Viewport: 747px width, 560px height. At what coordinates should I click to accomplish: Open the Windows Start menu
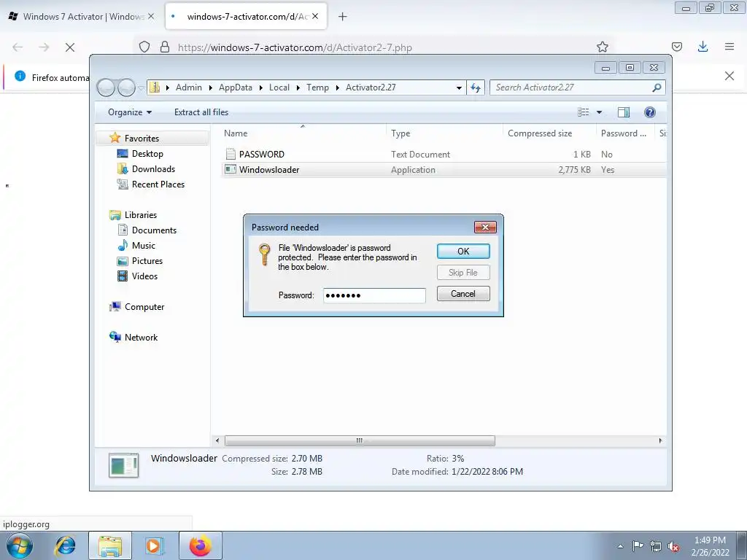[x=20, y=545]
